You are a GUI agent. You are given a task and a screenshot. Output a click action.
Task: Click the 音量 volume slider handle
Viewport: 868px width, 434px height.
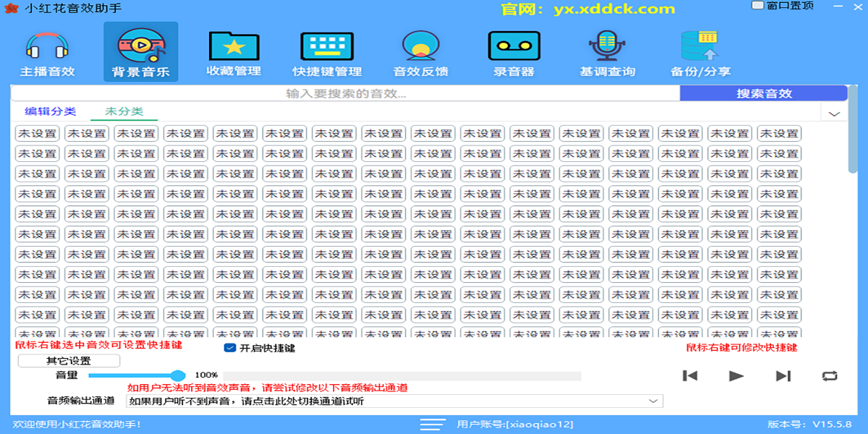click(x=178, y=375)
